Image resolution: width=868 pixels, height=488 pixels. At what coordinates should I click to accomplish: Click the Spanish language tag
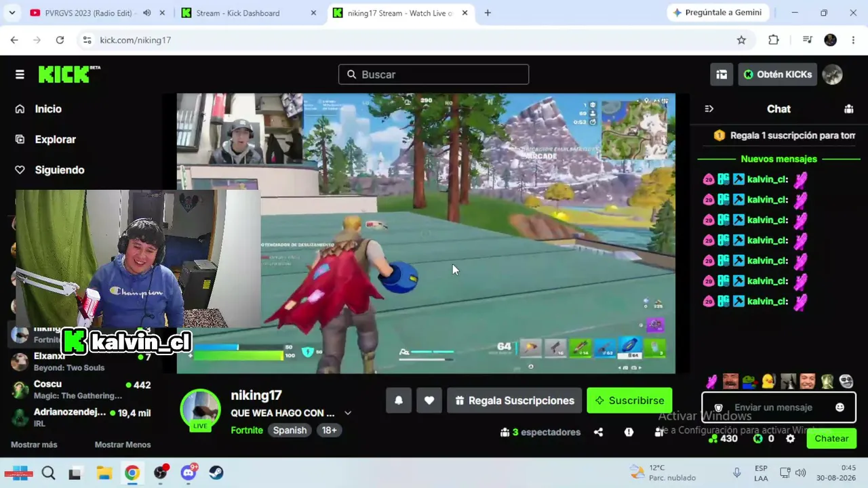290,430
